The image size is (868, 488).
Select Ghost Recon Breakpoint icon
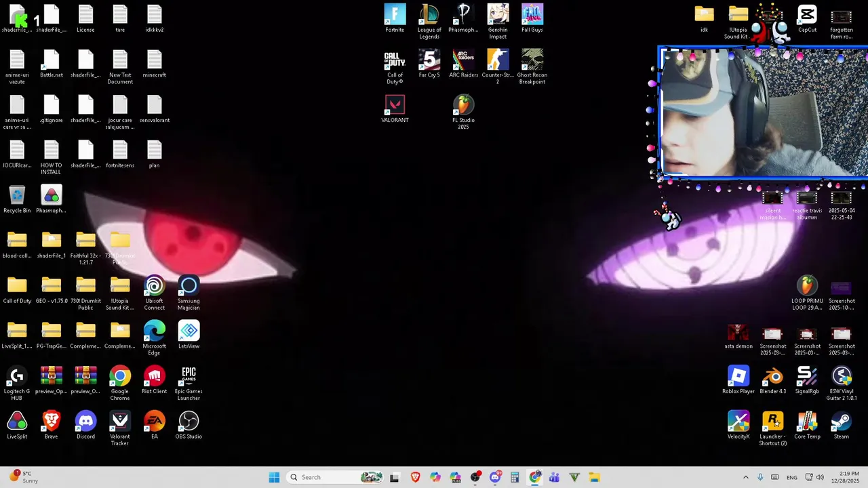(x=532, y=66)
